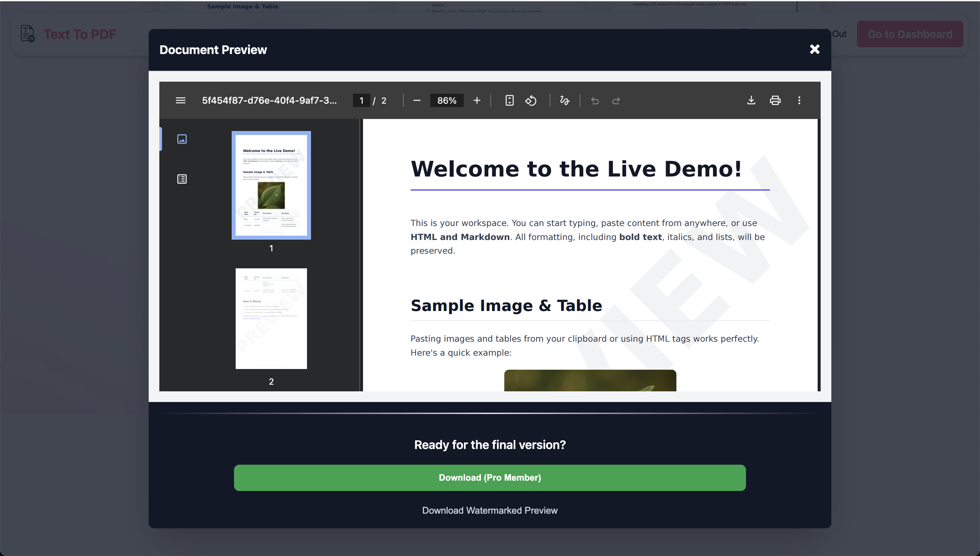Select page 1 thumbnail

tap(271, 185)
